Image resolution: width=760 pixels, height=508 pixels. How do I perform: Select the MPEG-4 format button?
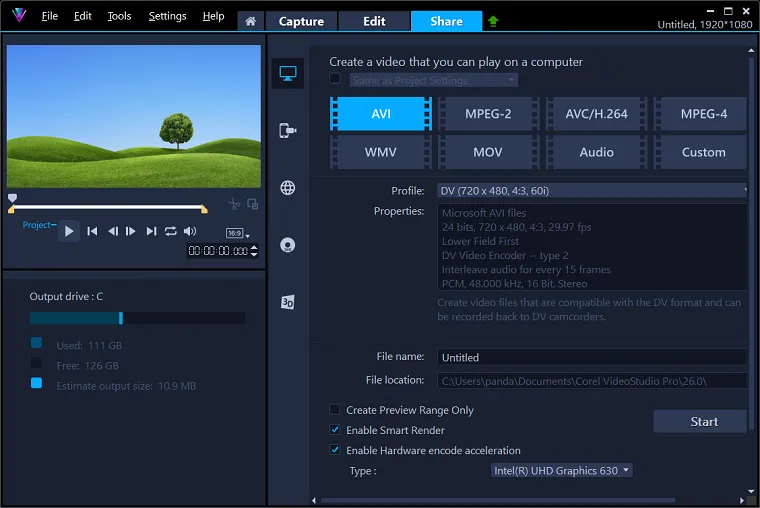click(701, 114)
